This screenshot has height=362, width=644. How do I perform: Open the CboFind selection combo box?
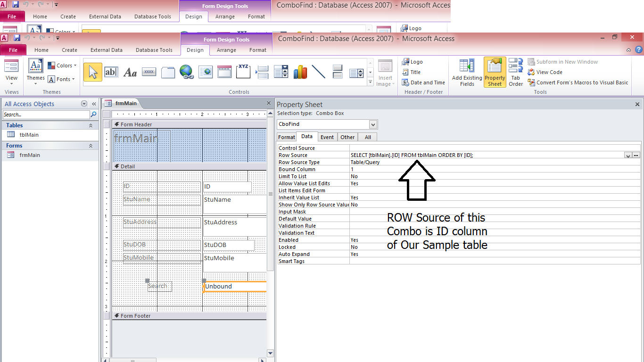[x=373, y=124]
